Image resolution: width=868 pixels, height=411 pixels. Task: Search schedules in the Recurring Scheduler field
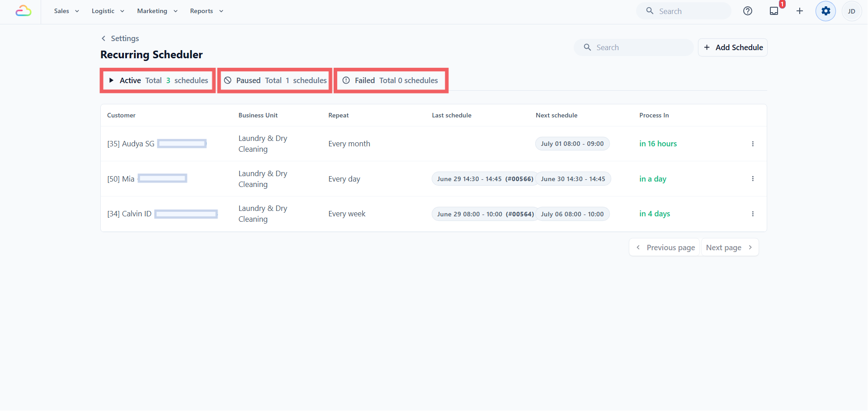[x=634, y=47]
